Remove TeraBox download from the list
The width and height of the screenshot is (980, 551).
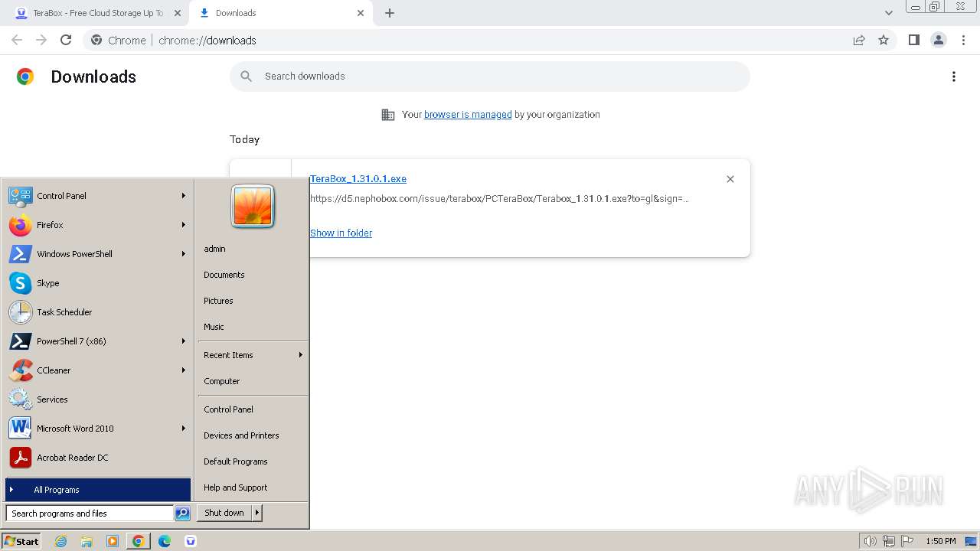(730, 179)
